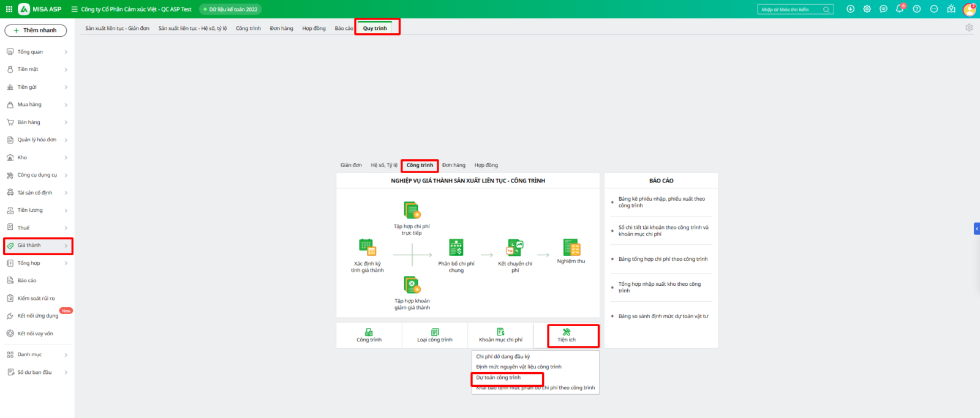This screenshot has height=418, width=980.
Task: Open the notifications bell
Action: pos(899,9)
